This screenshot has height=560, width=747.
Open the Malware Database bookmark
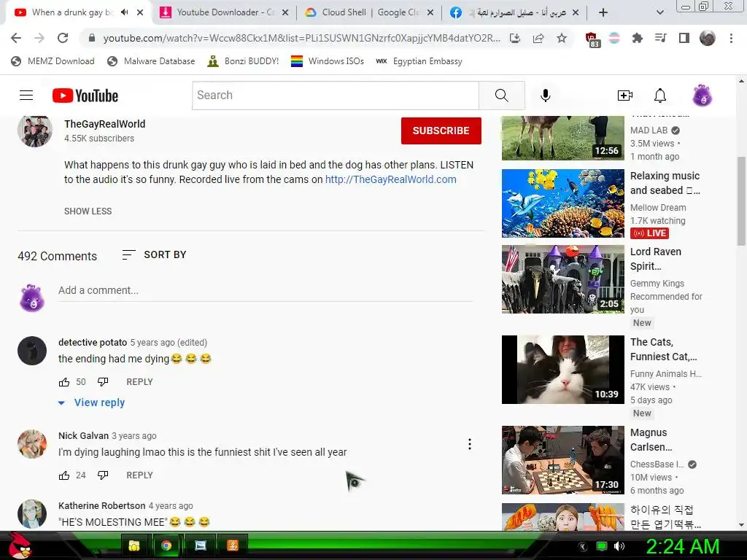151,61
